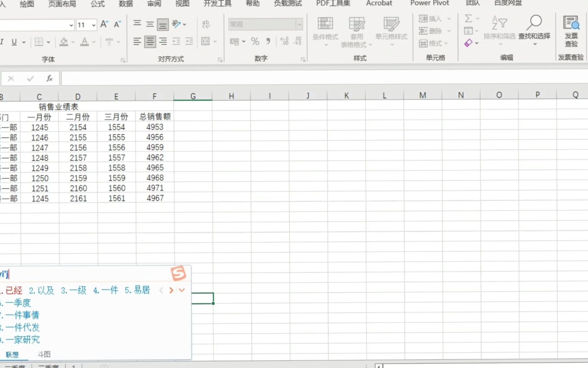Click the merge and center icon
588x368 pixels.
pos(206,42)
